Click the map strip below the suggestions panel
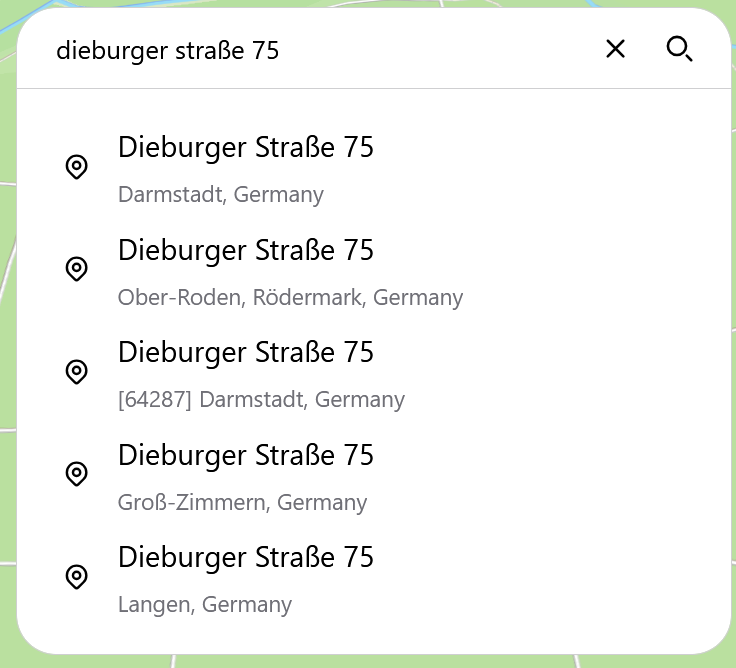Screen dimensions: 736x668 click(x=368, y=661)
